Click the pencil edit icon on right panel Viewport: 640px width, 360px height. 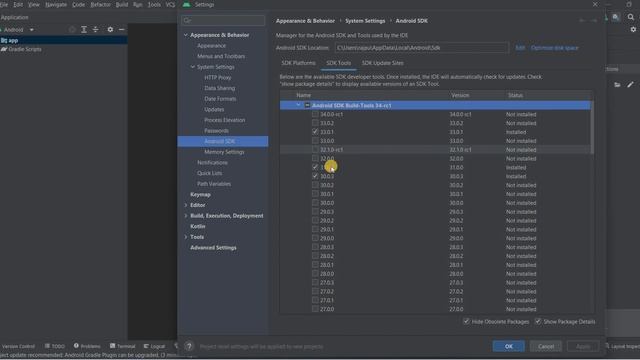tap(631, 84)
